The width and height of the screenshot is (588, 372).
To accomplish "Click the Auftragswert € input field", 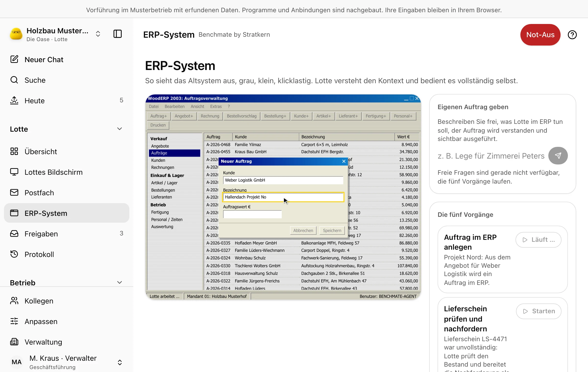I will pyautogui.click(x=252, y=214).
